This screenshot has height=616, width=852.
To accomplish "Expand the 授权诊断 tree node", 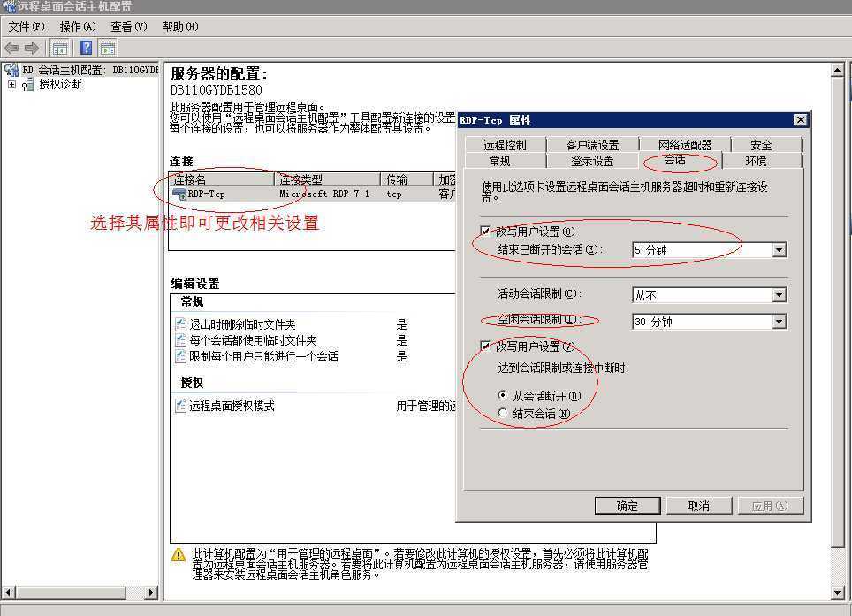I will pyautogui.click(x=11, y=85).
